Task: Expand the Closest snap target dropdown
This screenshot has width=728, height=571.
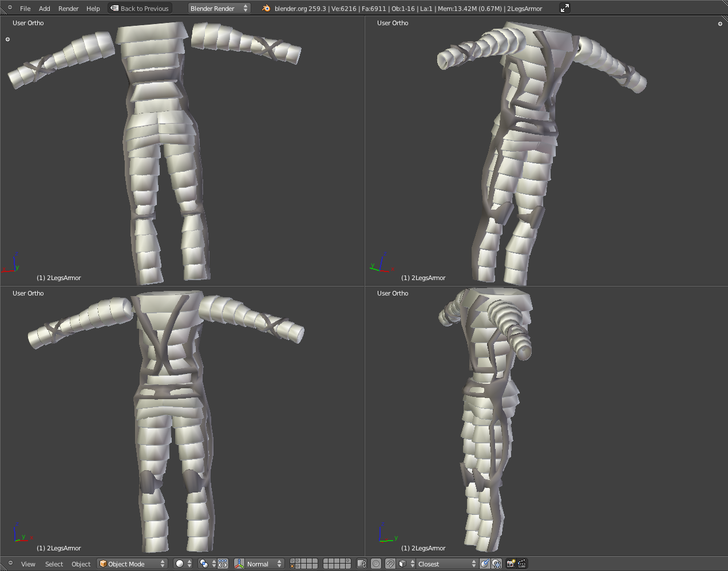Action: pos(446,564)
